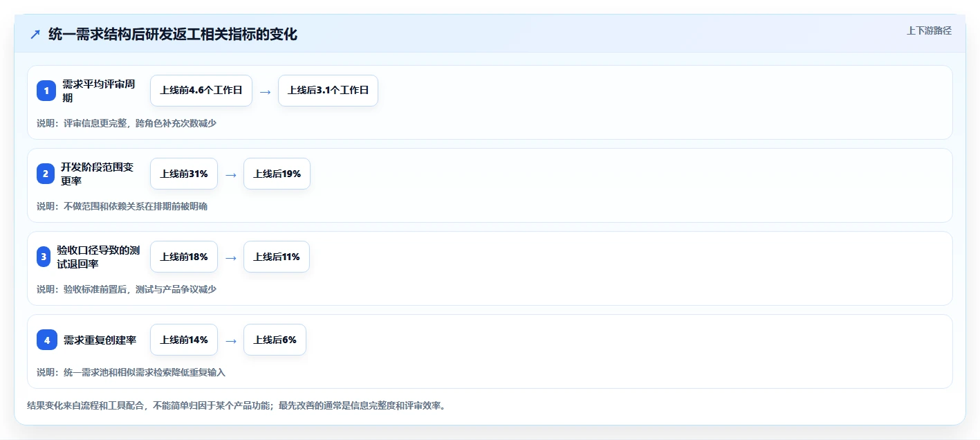Select the 上线后11% chip
The image size is (980, 440).
pos(277,257)
